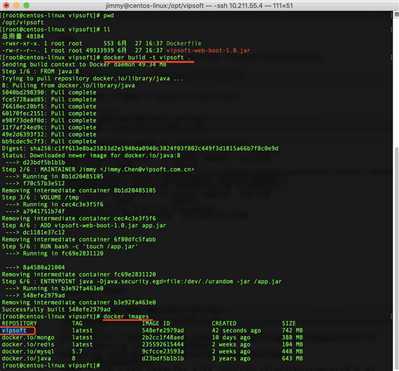The height and width of the screenshot is (371, 399).
Task: Click the green zoom window button
Action: click(x=27, y=5)
